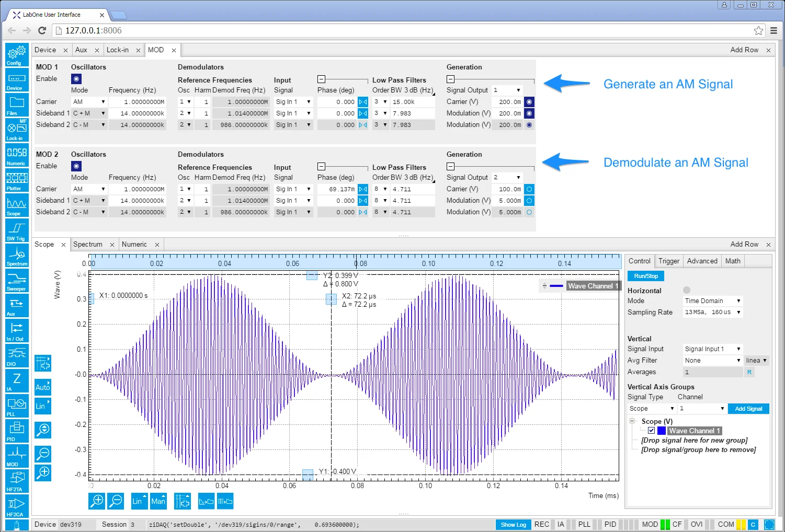Toggle MOD 1 Sideband 1 modulation output enable
Image resolution: width=785 pixels, height=532 pixels.
tap(529, 113)
